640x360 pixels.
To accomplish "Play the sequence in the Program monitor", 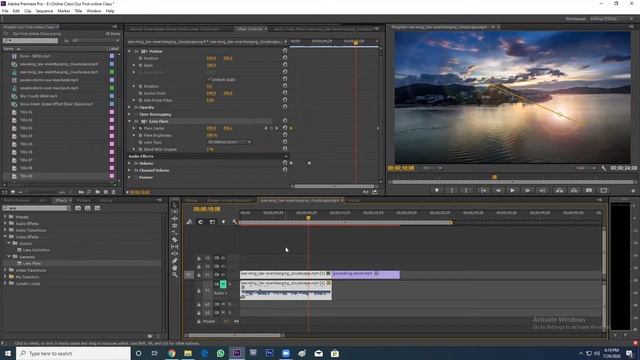I will [x=512, y=190].
